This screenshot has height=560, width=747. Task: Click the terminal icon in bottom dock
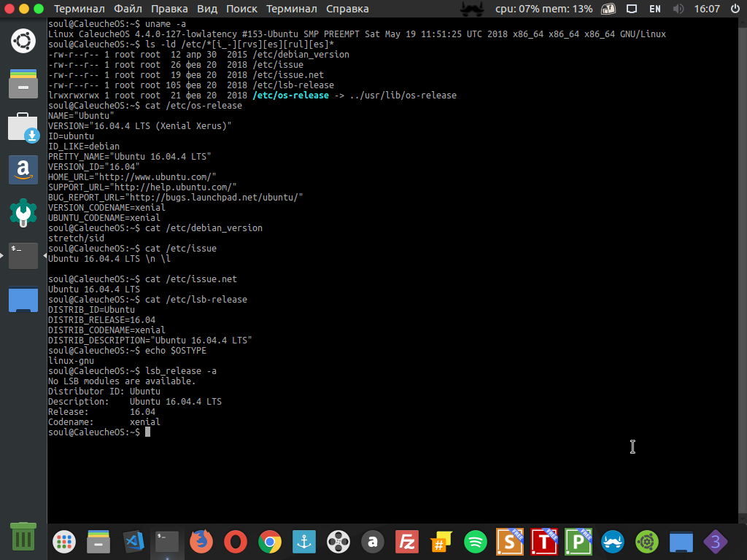pyautogui.click(x=167, y=542)
